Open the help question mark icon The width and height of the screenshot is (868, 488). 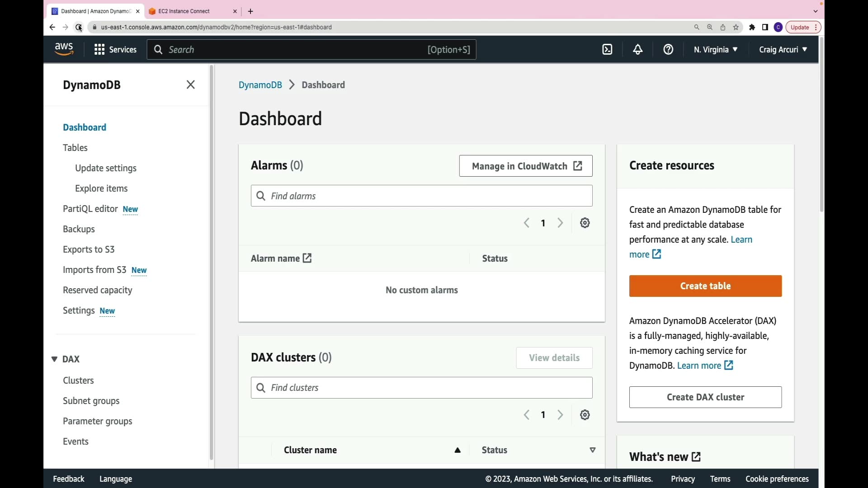[x=668, y=50]
